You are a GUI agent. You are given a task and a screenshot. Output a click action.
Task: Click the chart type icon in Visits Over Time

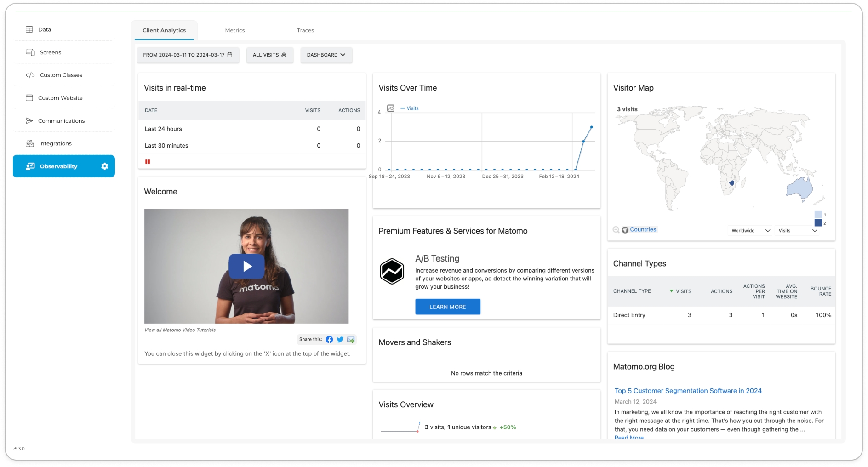point(391,108)
